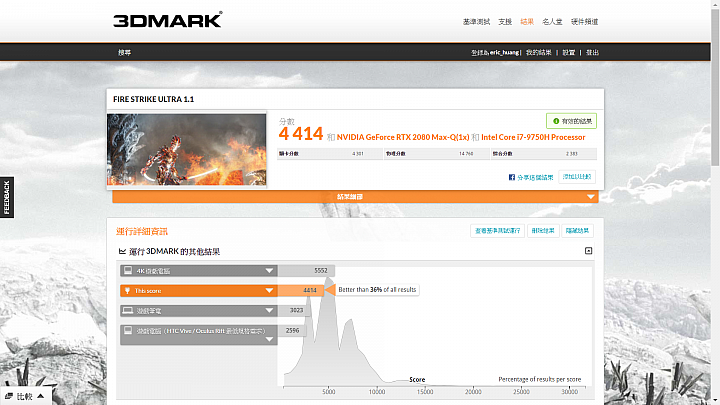Viewport: 720px width, 405px height.
Task: Click the eric_huang username link
Action: click(504, 52)
